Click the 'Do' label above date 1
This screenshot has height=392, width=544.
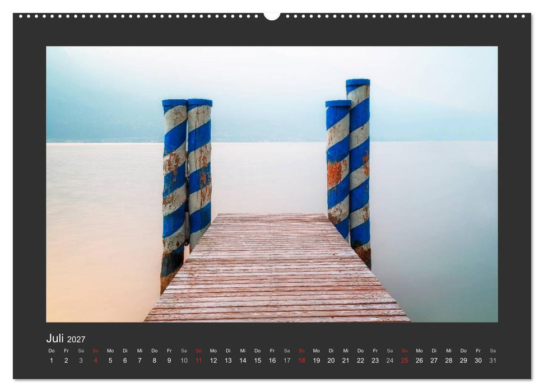[52, 351]
